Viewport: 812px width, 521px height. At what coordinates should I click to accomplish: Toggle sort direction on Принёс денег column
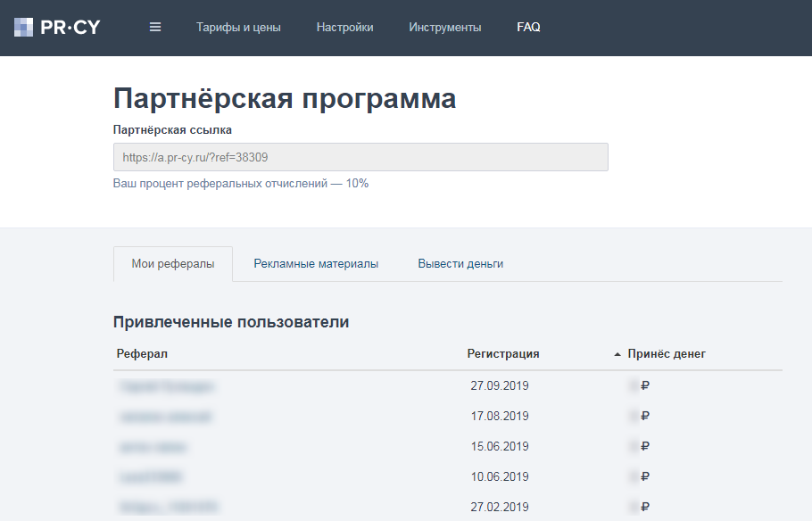pyautogui.click(x=666, y=353)
